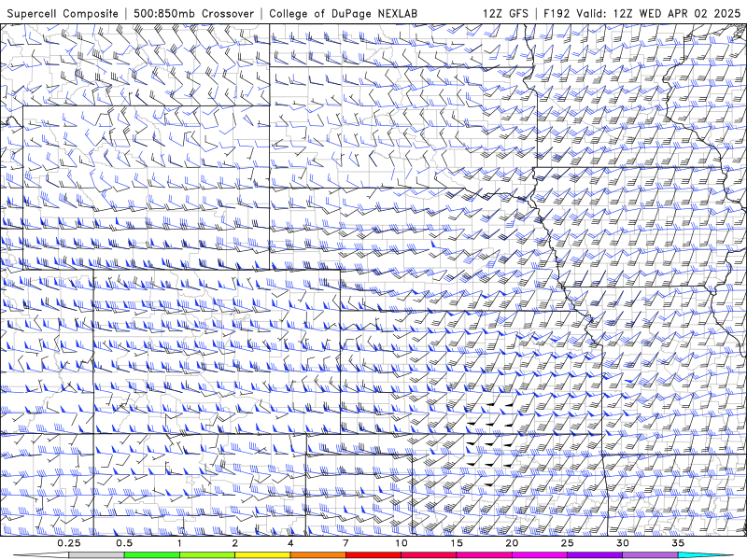Image resolution: width=747 pixels, height=560 pixels.
Task: Click the '10' legend scale label
Action: click(402, 543)
